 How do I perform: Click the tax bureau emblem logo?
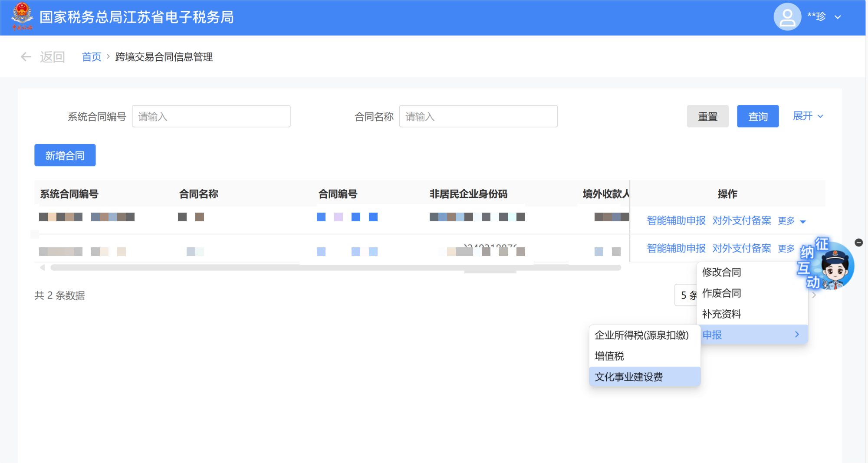click(x=22, y=16)
